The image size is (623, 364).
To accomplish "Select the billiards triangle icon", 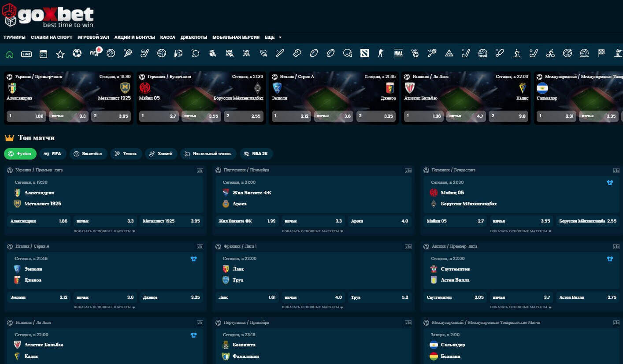I will coord(449,53).
